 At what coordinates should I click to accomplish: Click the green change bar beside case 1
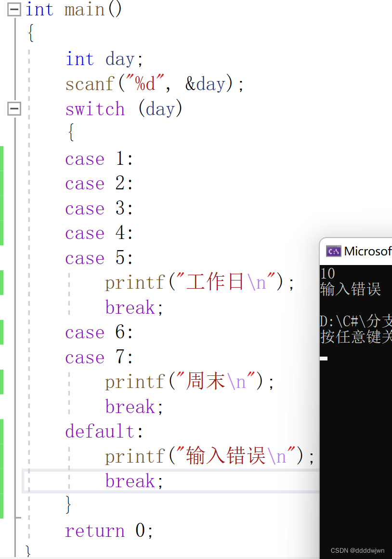[3, 159]
